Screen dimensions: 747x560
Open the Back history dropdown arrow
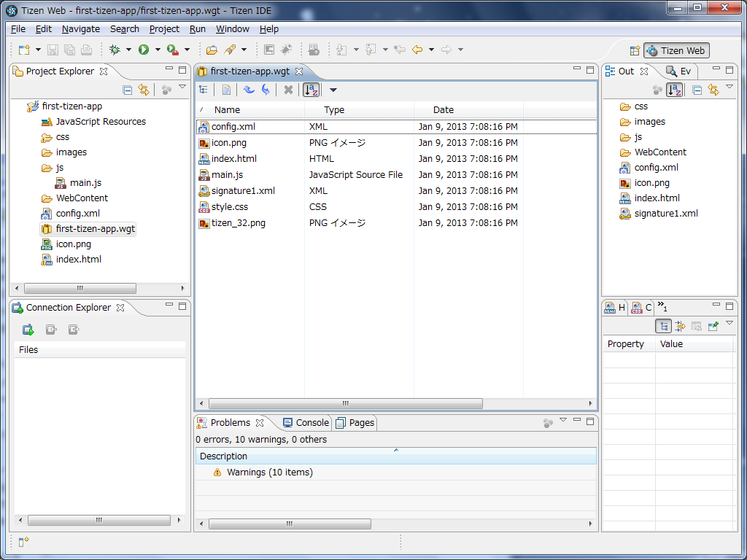coord(431,50)
